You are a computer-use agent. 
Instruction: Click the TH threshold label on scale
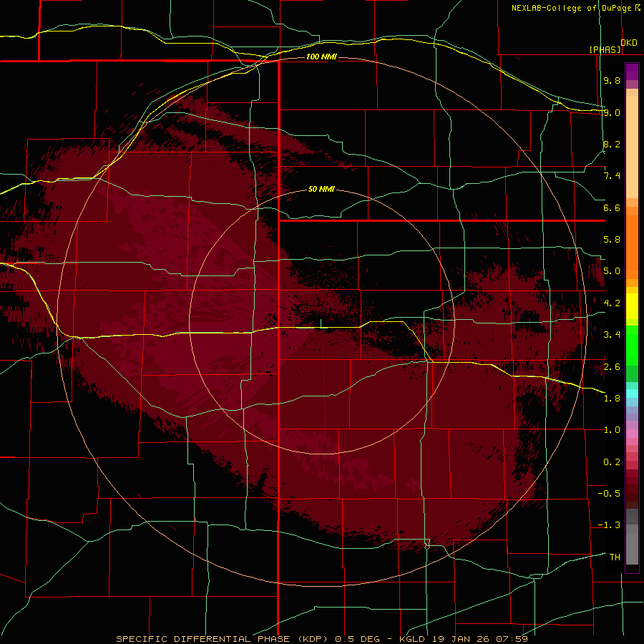tap(615, 557)
